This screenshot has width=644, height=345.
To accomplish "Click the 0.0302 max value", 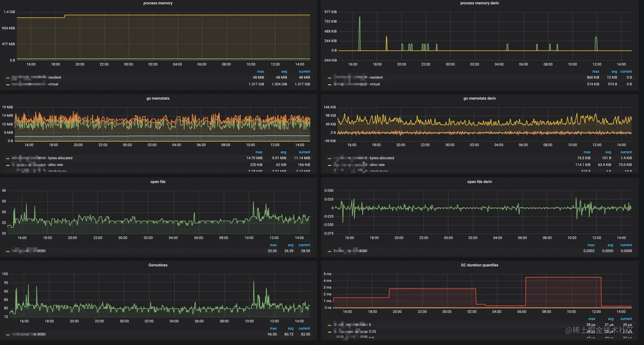I will [589, 251].
